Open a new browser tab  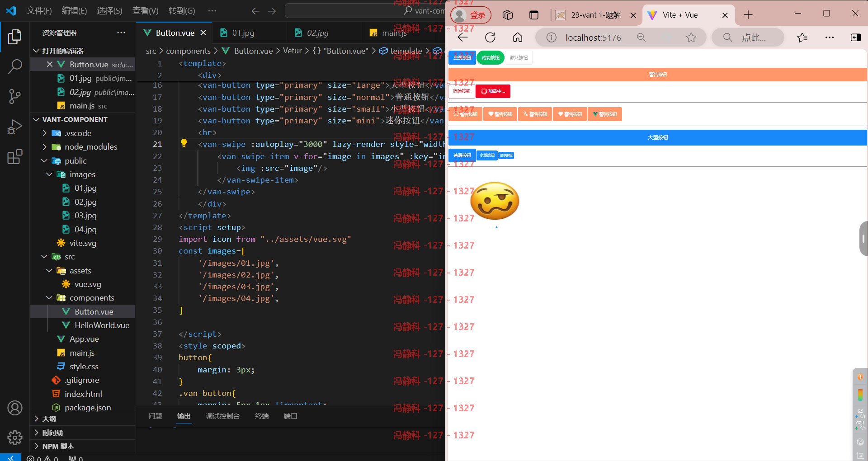click(x=748, y=15)
